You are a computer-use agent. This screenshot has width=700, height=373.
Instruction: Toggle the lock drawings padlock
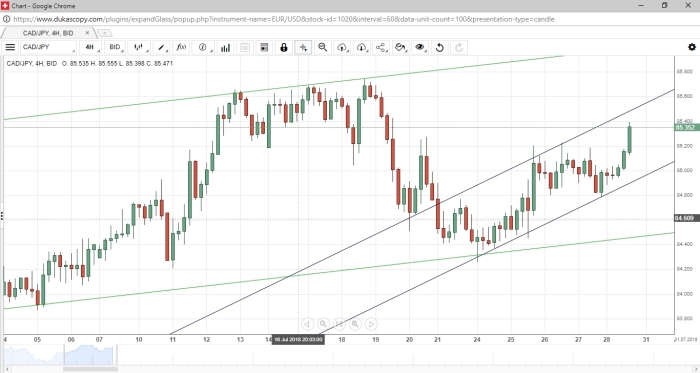point(283,47)
